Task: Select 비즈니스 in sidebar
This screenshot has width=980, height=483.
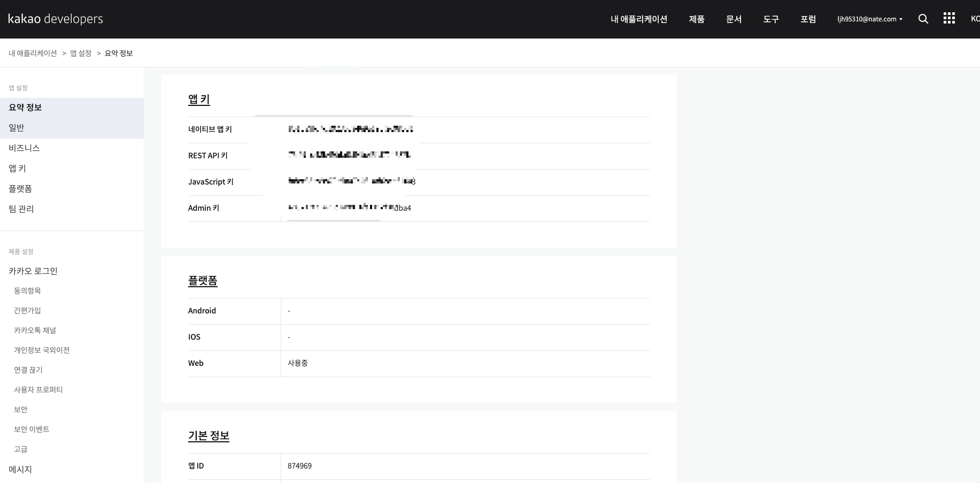Action: click(72, 148)
